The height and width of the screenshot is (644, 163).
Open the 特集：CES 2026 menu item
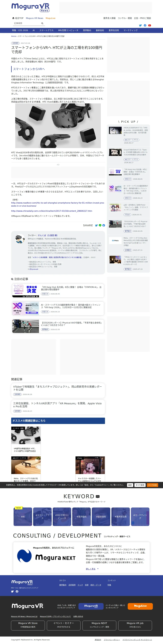[x=20, y=30]
